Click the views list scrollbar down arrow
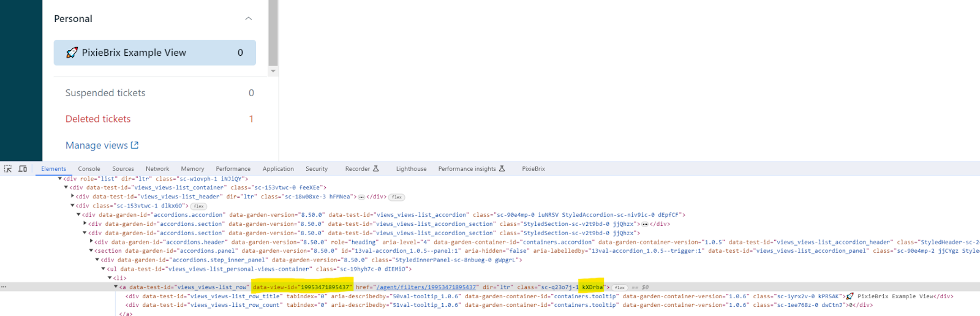The image size is (980, 316). click(x=273, y=72)
